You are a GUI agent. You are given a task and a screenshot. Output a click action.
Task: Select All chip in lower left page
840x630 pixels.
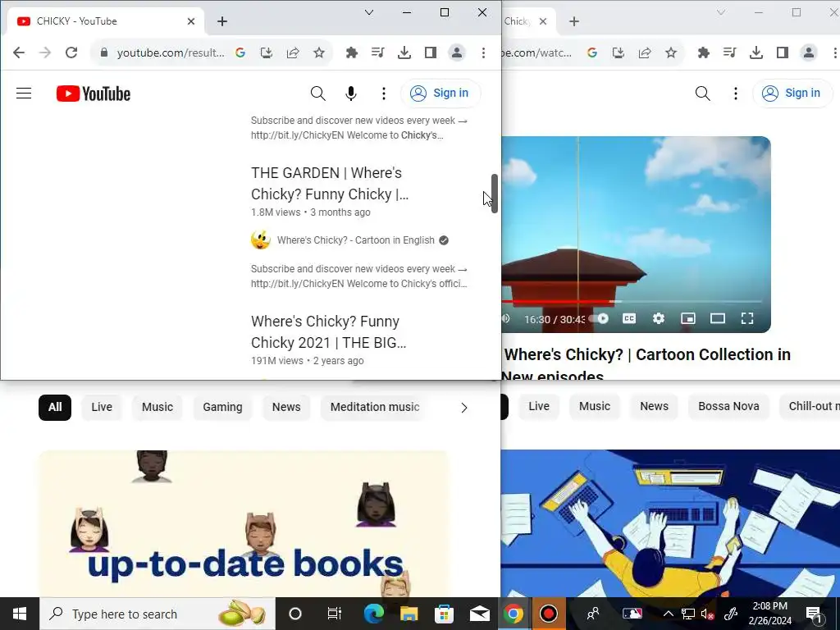[55, 407]
